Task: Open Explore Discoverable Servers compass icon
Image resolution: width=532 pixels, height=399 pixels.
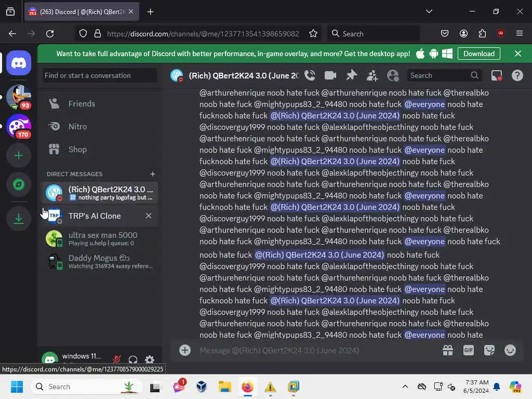Action: pyautogui.click(x=19, y=184)
